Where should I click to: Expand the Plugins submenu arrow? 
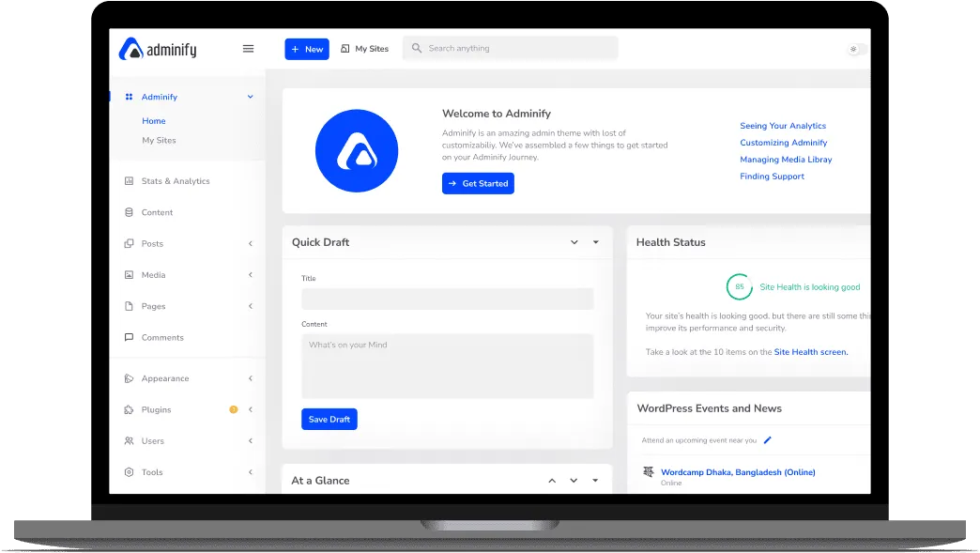(x=251, y=410)
